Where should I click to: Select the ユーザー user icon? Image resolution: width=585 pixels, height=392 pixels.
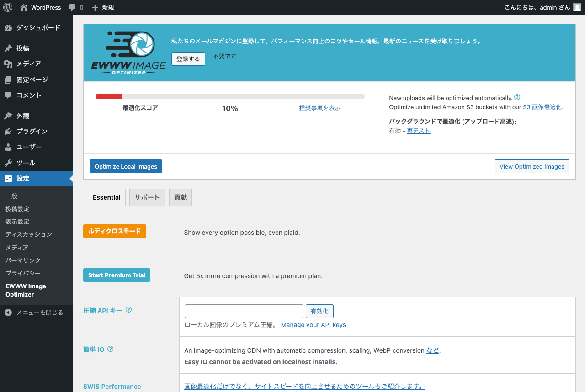[8, 147]
